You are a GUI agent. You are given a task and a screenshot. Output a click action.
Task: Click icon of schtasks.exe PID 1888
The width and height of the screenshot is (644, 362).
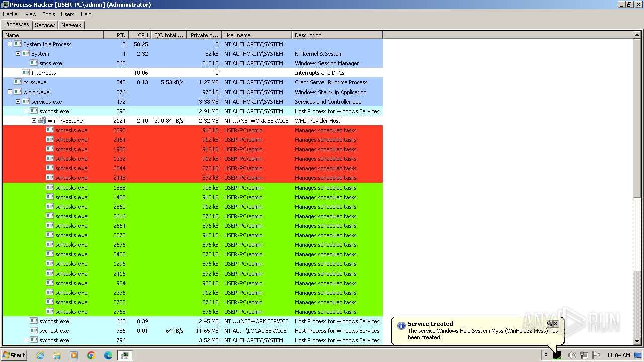point(50,188)
